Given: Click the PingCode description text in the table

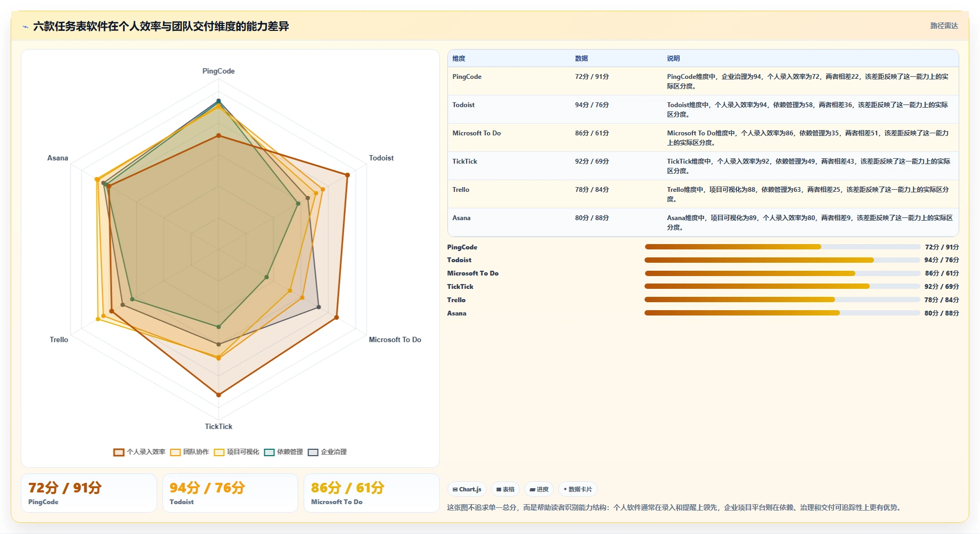Looking at the screenshot, I should 807,82.
